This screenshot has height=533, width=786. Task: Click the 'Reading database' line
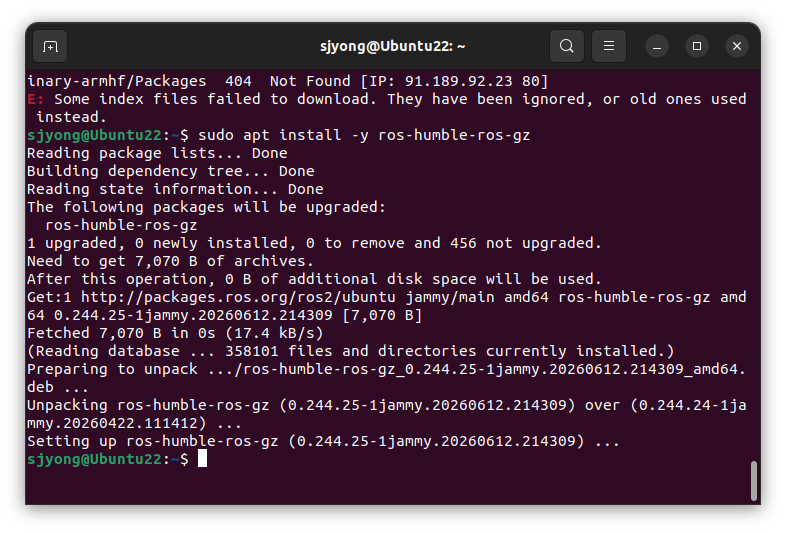pos(350,351)
